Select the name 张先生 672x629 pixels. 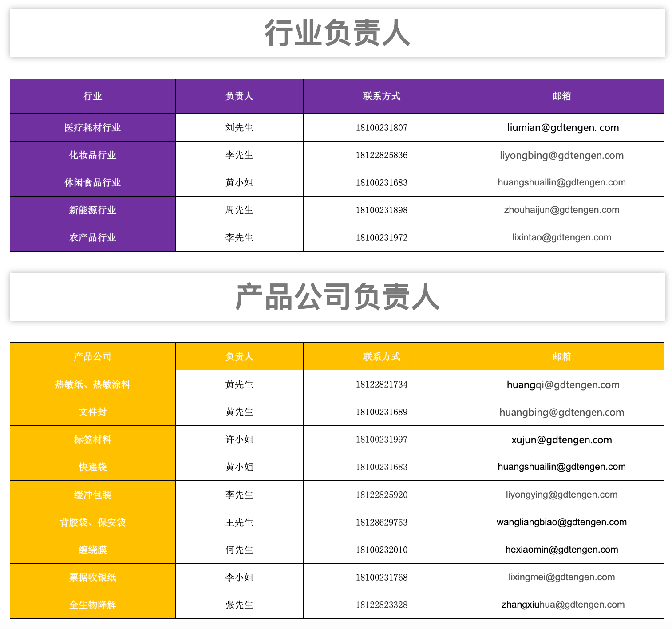point(239,605)
